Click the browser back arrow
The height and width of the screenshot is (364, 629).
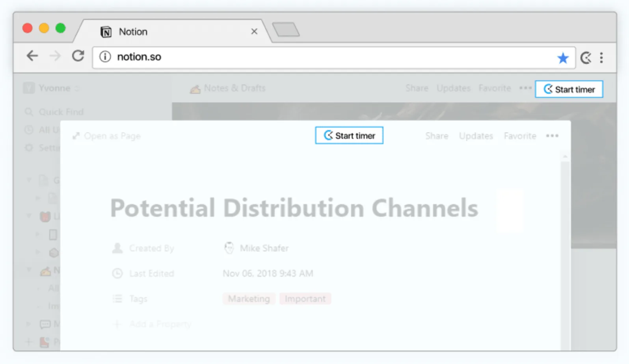click(x=32, y=56)
